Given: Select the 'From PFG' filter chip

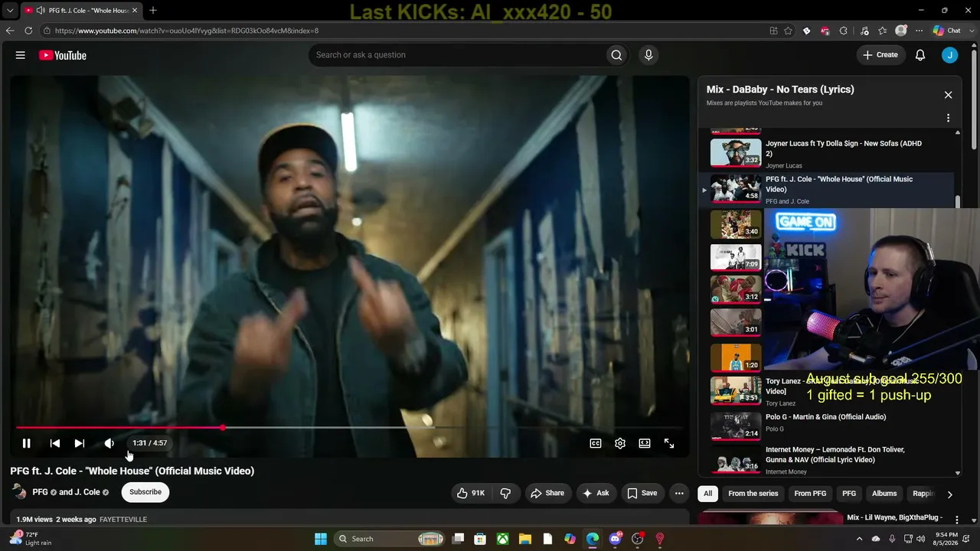Looking at the screenshot, I should (810, 494).
